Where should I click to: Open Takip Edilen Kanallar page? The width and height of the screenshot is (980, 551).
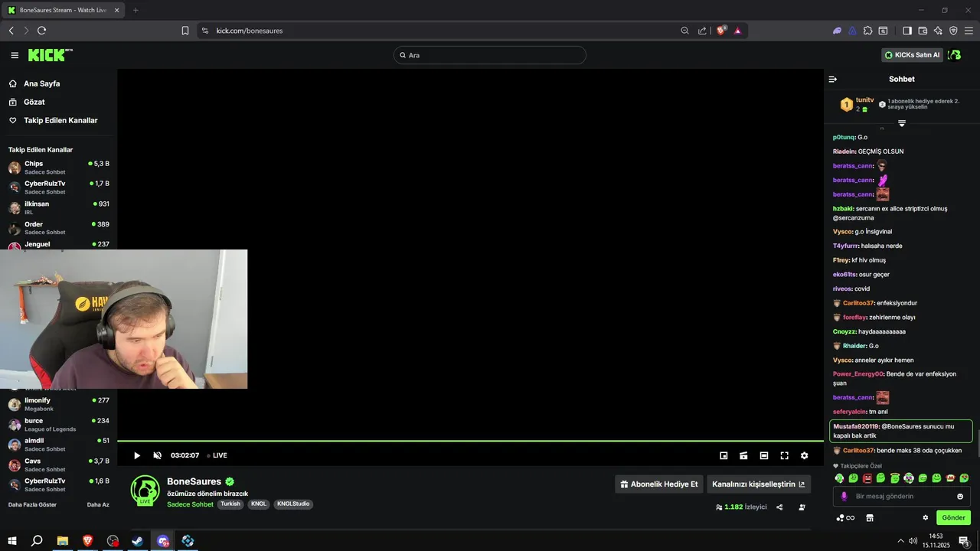(60, 120)
